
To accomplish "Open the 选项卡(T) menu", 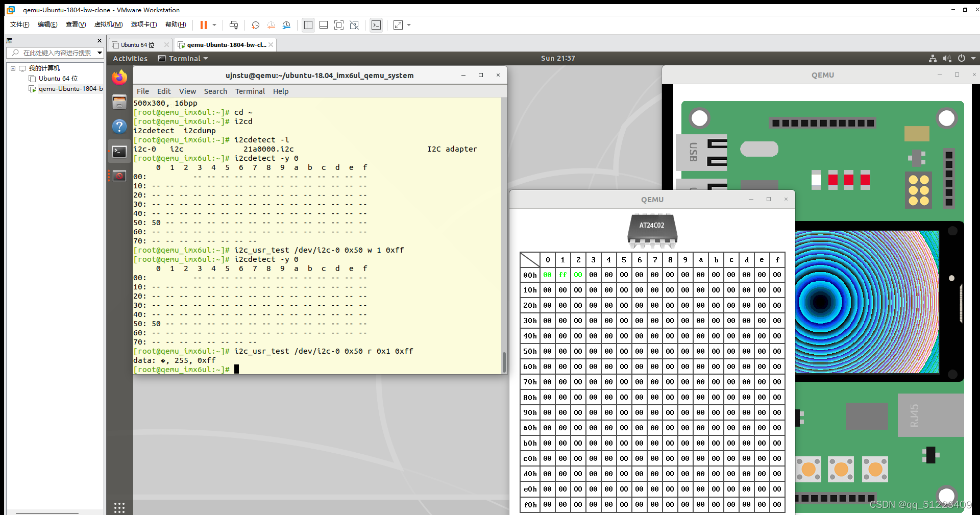I will coord(144,24).
